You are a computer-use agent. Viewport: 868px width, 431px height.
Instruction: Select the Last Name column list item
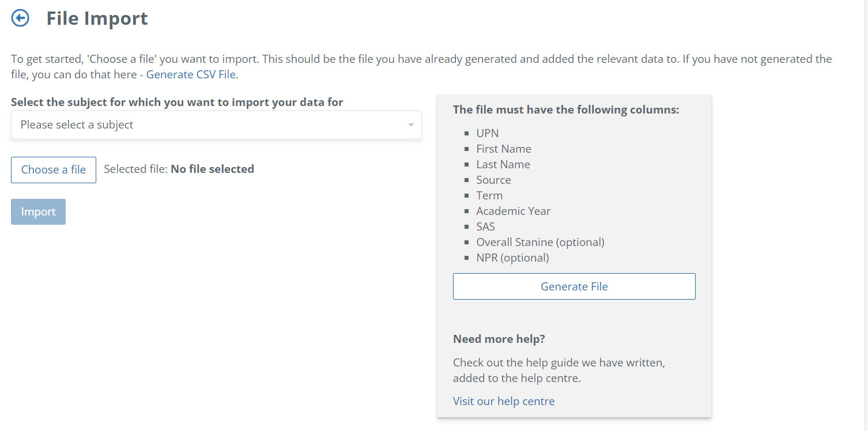[x=503, y=164]
